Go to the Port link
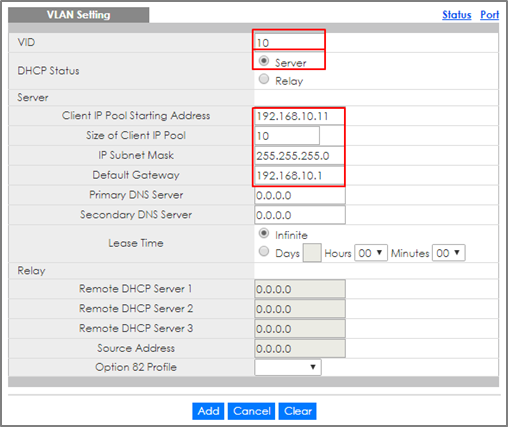Screen dimensions: 508x427 pos(489,15)
